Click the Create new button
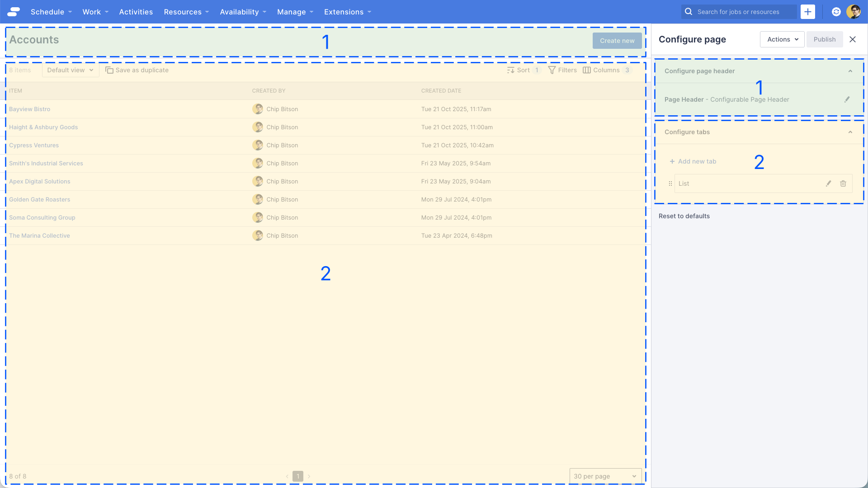Viewport: 868px width, 488px height. [x=617, y=41]
